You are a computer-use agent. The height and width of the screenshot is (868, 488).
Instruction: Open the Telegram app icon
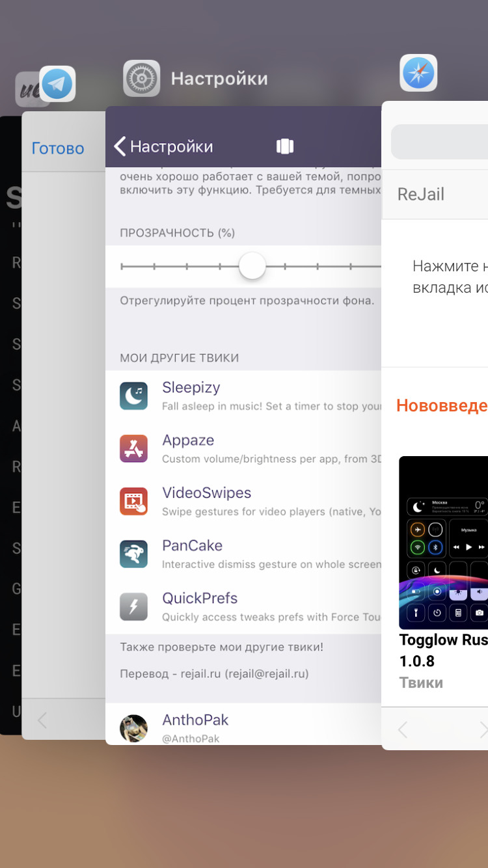point(57,84)
